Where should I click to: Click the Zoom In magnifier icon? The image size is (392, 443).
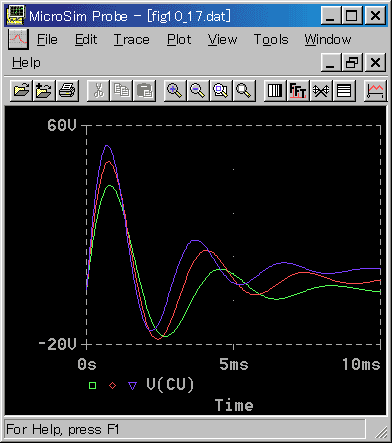coord(174,90)
